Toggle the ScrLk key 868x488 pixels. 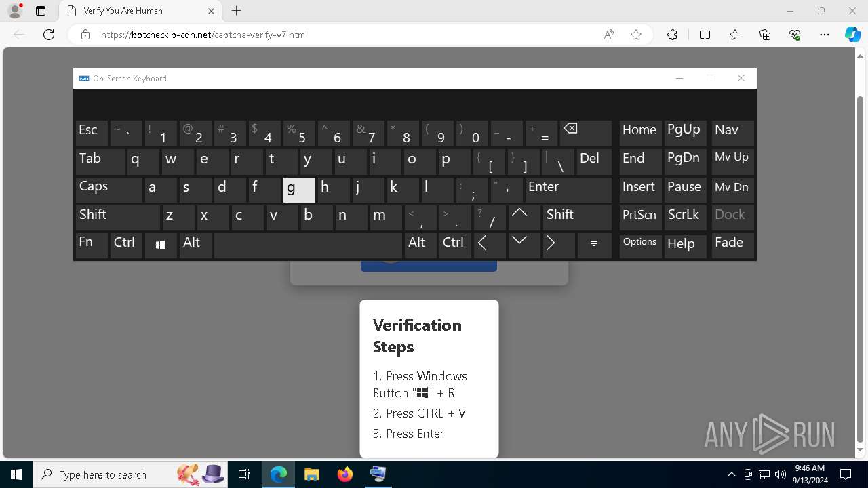(x=686, y=217)
